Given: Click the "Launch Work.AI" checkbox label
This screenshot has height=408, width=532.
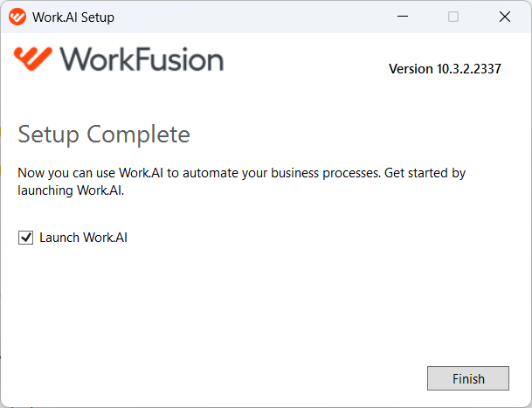Looking at the screenshot, I should [83, 238].
